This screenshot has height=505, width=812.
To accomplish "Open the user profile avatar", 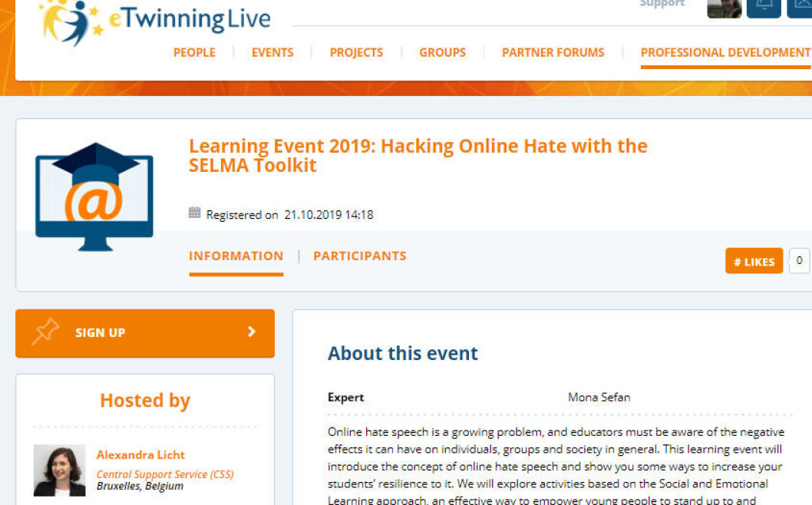I will coord(724,8).
